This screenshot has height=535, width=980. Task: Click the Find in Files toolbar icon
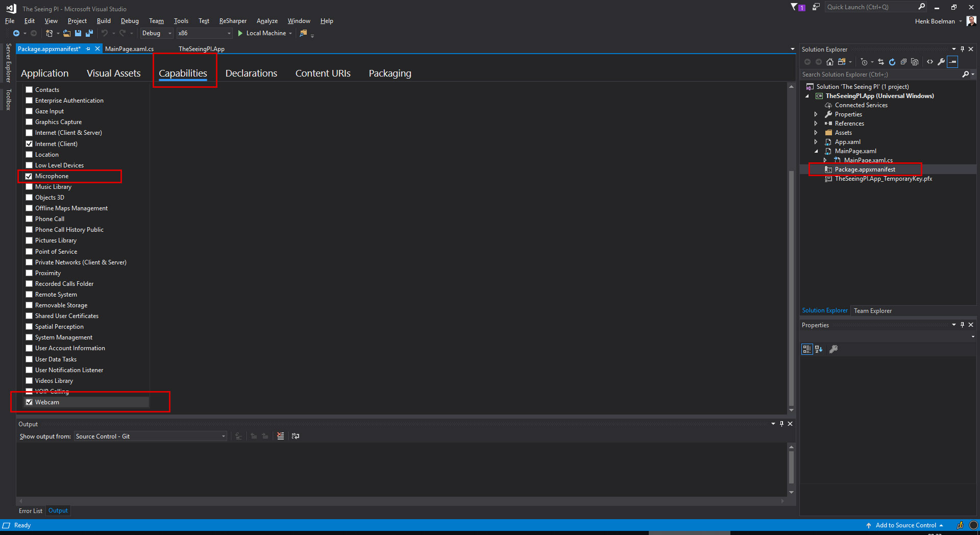point(303,33)
